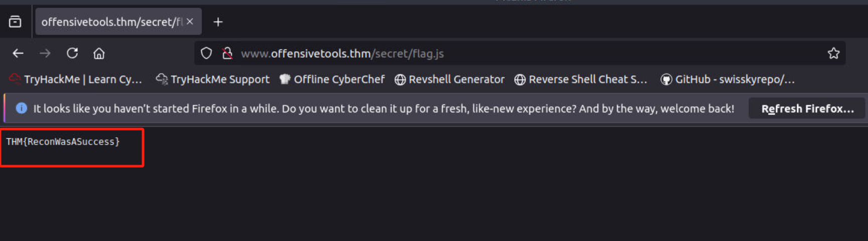Open the TryHackMe Support bookmark
Image resolution: width=868 pixels, height=241 pixels.
213,79
